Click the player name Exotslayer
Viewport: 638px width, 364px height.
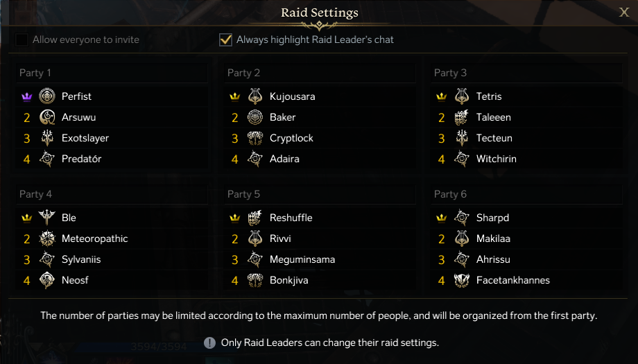point(85,138)
